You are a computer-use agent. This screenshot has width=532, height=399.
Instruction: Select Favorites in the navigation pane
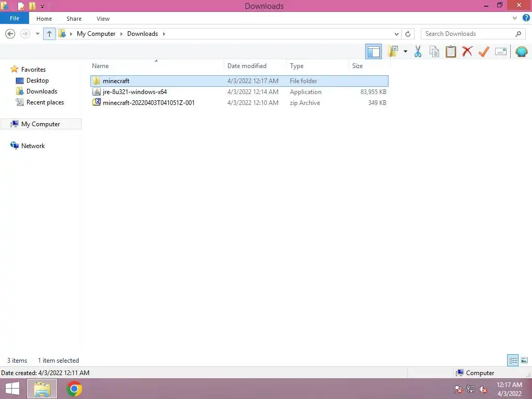(x=33, y=69)
